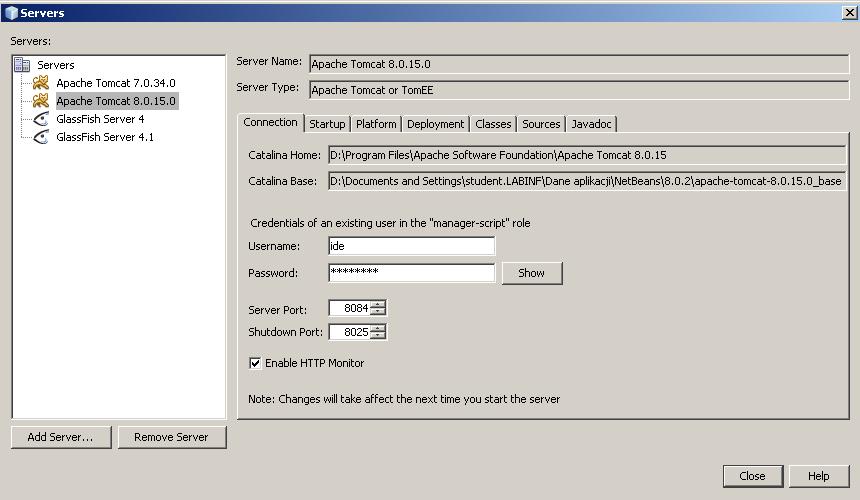
Task: Click the Servers root node icon
Action: pos(22,65)
